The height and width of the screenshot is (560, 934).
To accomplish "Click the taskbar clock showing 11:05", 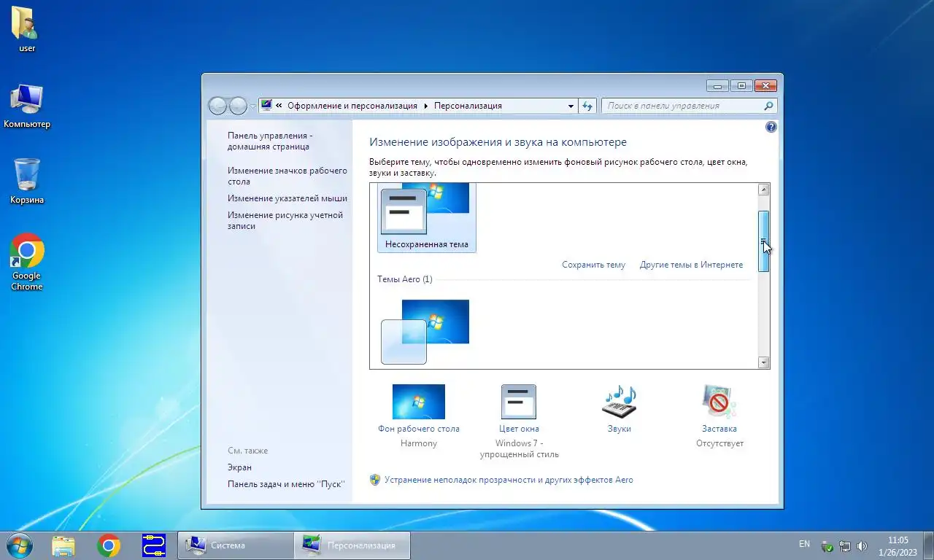I will click(x=898, y=545).
